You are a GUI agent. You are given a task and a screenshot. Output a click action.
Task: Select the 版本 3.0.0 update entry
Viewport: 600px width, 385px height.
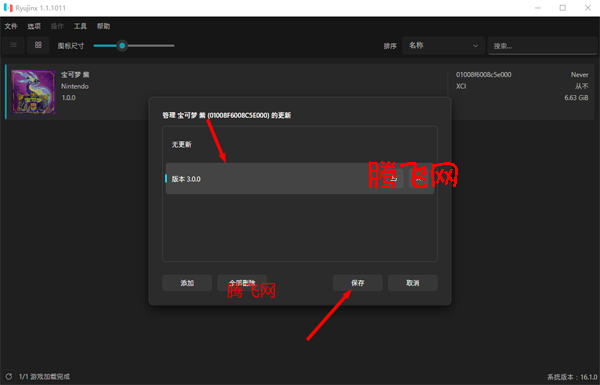[x=300, y=179]
